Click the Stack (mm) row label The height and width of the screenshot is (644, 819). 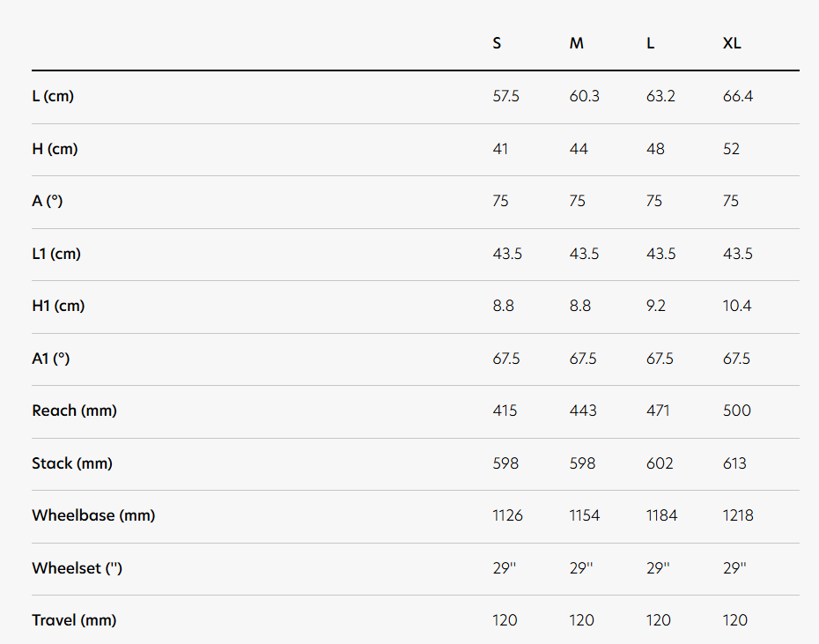(x=72, y=463)
